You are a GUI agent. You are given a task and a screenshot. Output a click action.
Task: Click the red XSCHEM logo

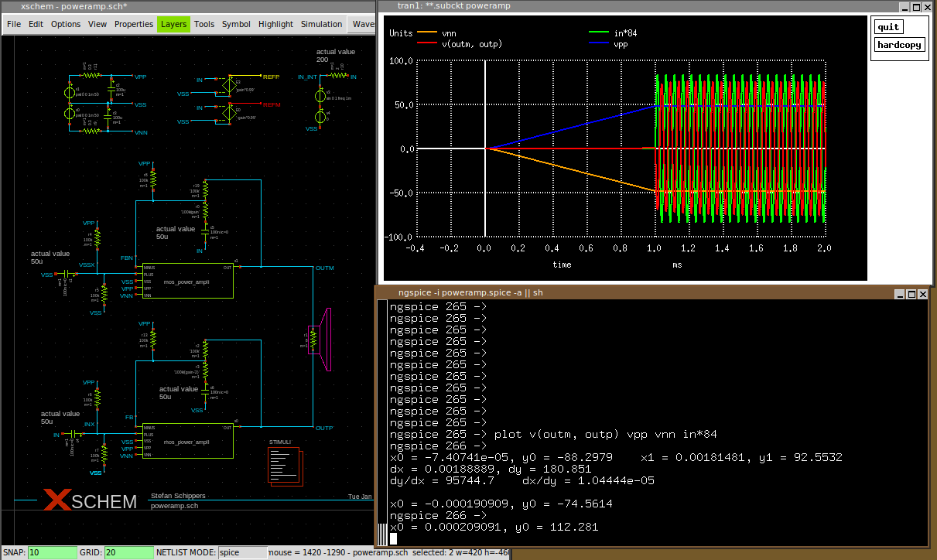[57, 500]
